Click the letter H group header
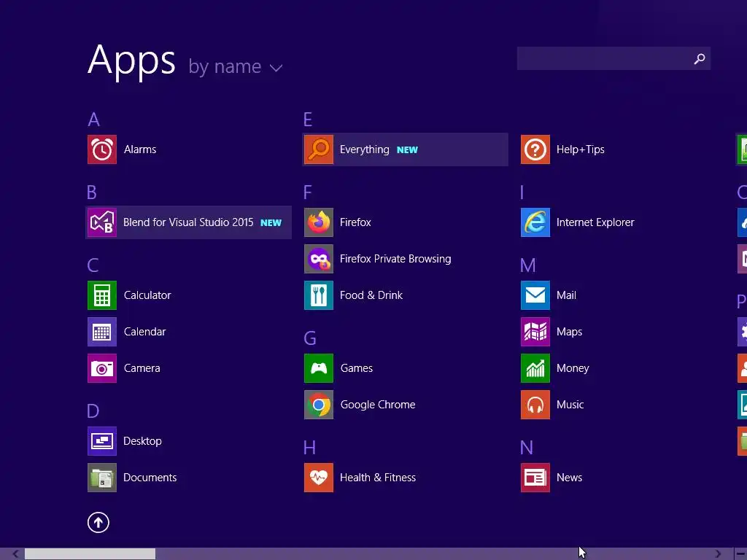747x560 pixels. click(309, 448)
